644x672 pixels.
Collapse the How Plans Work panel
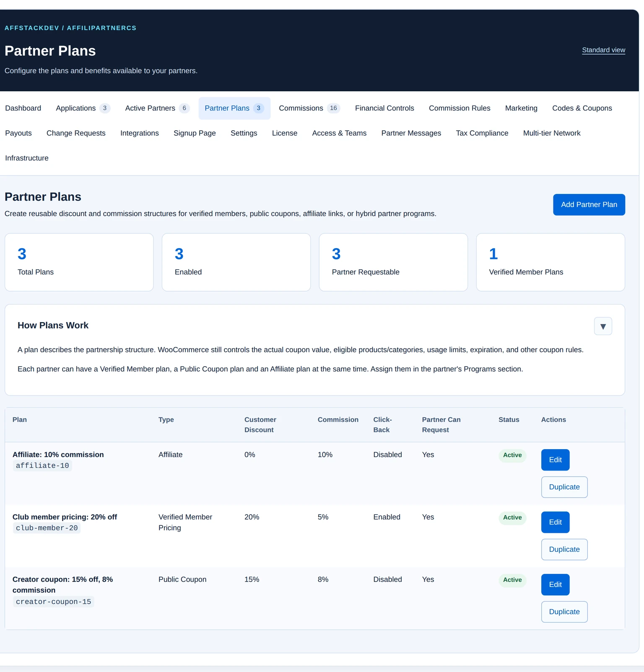[603, 326]
